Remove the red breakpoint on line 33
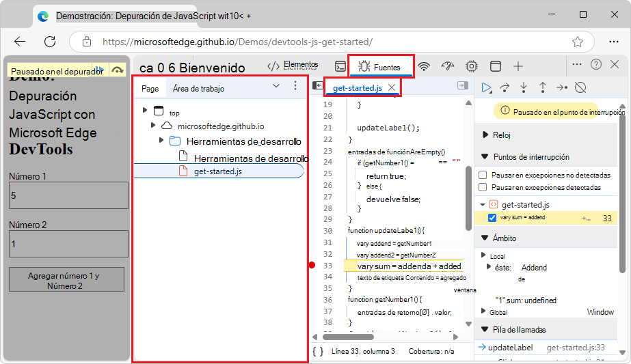The image size is (631, 364). tap(312, 265)
